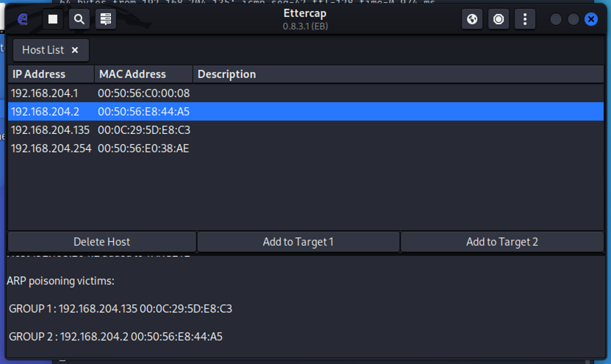This screenshot has width=611, height=364.
Task: Select host 192.168.204.254 row
Action: (50, 149)
